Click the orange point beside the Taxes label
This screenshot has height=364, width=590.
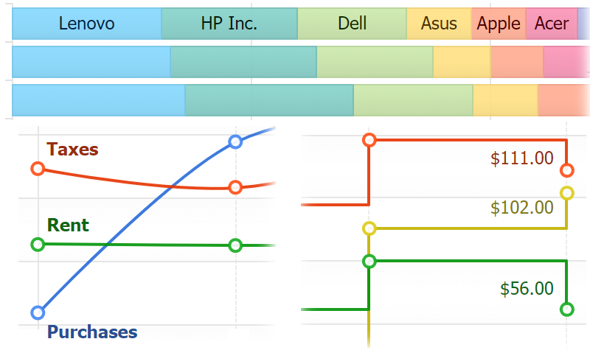[38, 169]
